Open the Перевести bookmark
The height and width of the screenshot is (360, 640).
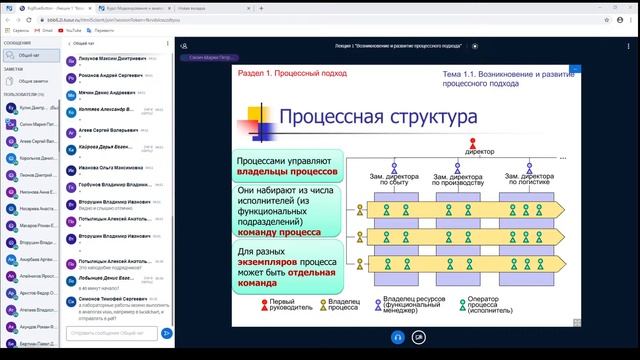coord(100,31)
